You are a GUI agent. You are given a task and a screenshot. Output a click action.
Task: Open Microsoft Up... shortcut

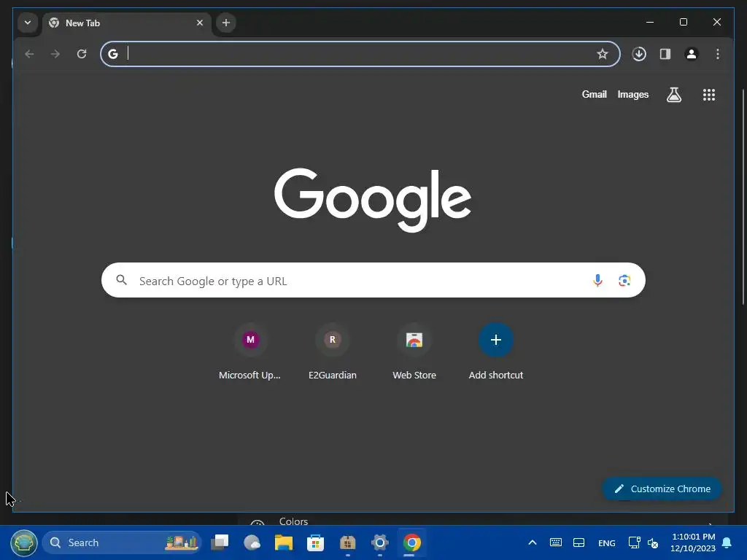250,351
